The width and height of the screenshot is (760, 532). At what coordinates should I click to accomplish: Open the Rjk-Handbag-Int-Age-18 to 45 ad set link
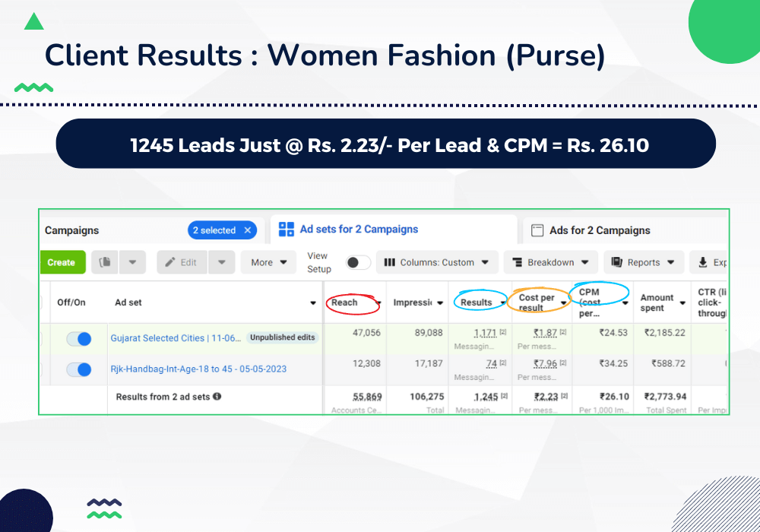point(198,369)
